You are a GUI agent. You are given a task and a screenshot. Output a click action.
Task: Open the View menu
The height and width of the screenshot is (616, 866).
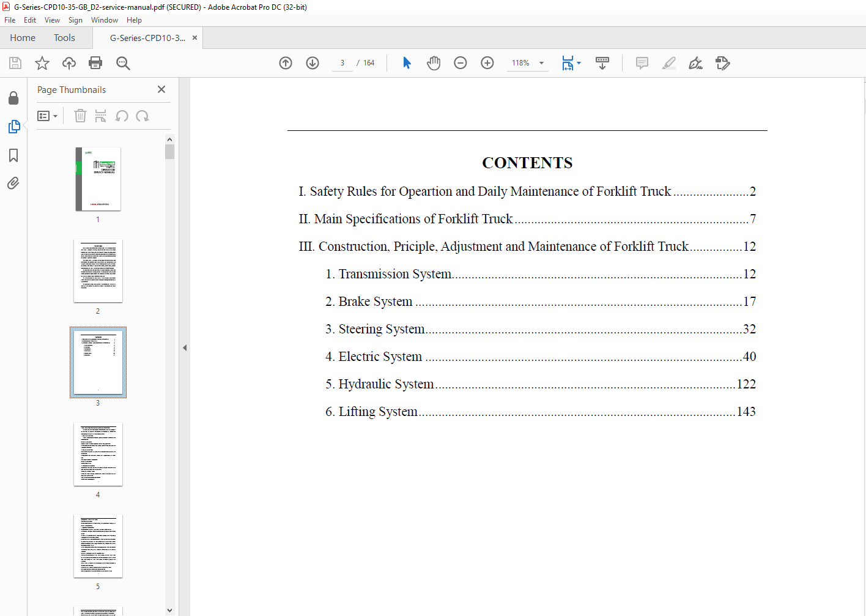(x=52, y=20)
